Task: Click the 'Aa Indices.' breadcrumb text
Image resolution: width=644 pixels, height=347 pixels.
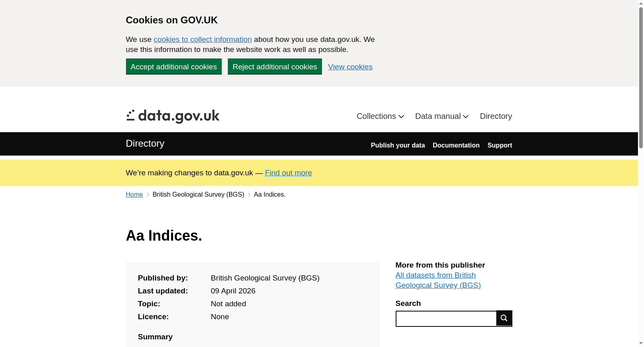Action: 270,195
